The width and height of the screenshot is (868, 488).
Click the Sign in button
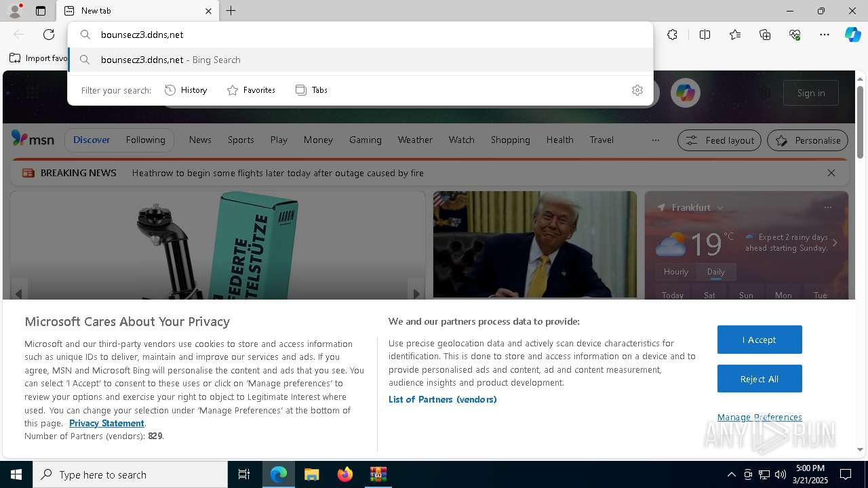pos(811,93)
